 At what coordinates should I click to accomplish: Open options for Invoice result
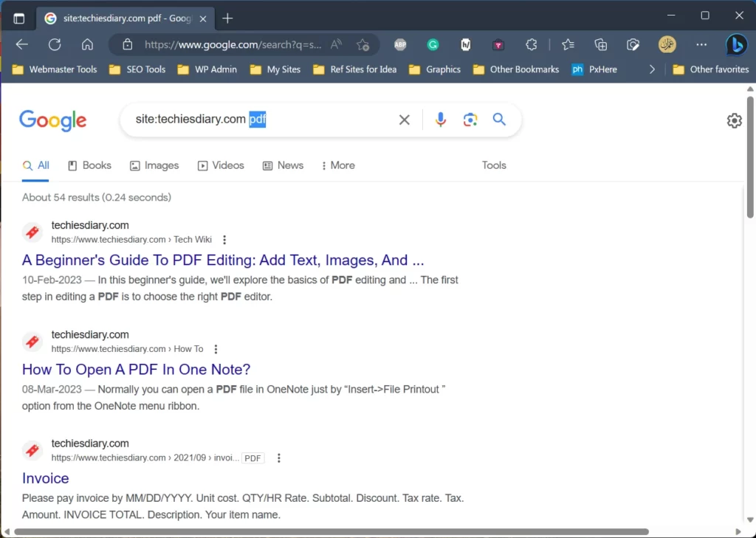tap(278, 458)
